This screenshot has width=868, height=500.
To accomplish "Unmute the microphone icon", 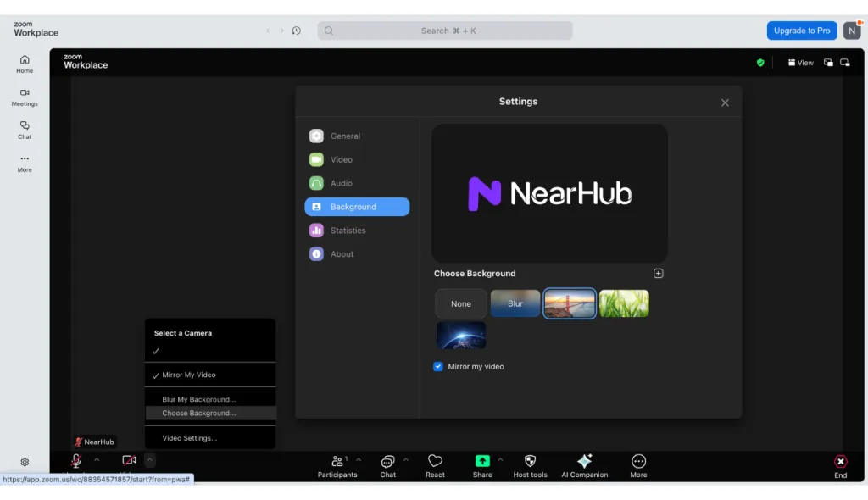I will coord(75,461).
